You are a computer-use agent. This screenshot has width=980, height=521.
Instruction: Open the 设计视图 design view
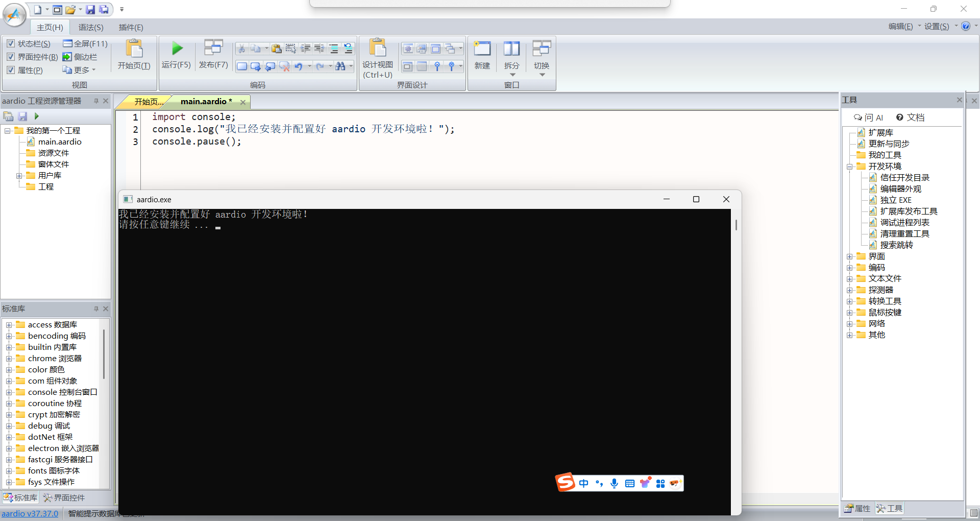(378, 59)
